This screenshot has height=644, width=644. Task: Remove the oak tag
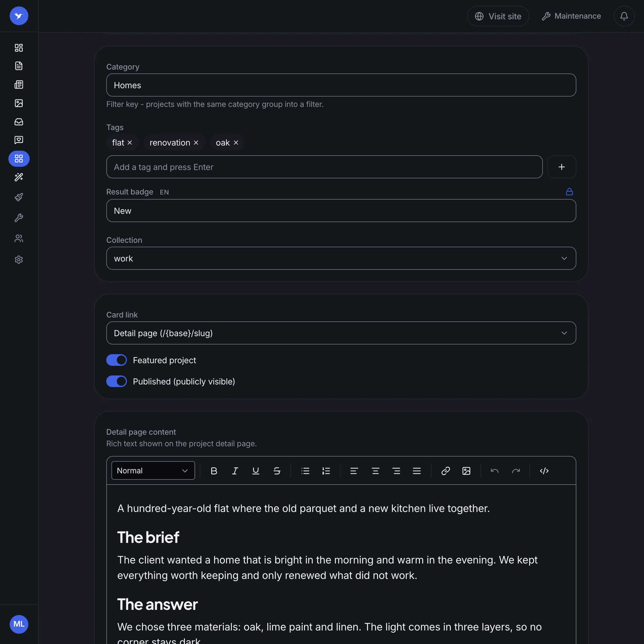pos(236,143)
